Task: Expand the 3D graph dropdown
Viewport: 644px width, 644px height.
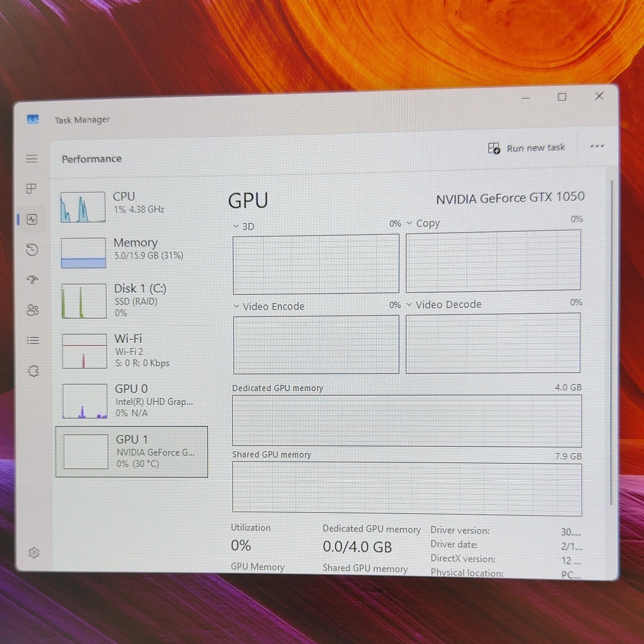Action: (x=244, y=226)
